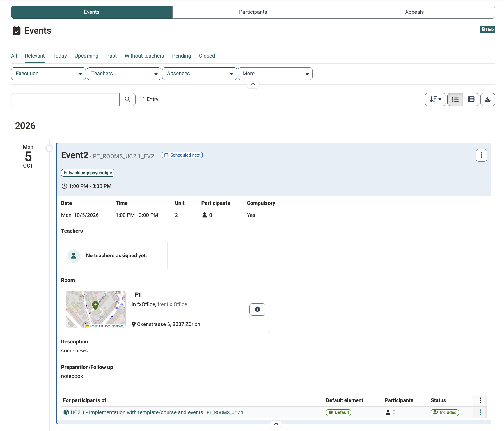Filter events by Today
The width and height of the screenshot is (504, 431).
60,56
